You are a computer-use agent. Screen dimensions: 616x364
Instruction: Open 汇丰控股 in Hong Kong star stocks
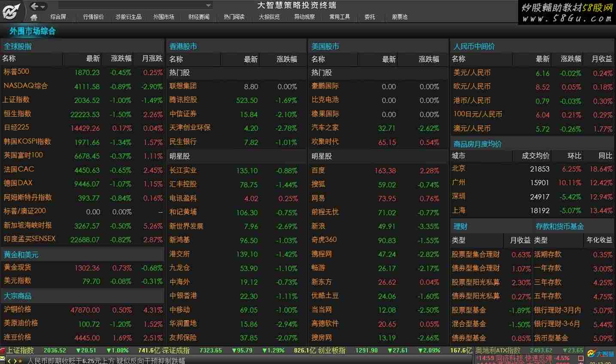pos(236,184)
